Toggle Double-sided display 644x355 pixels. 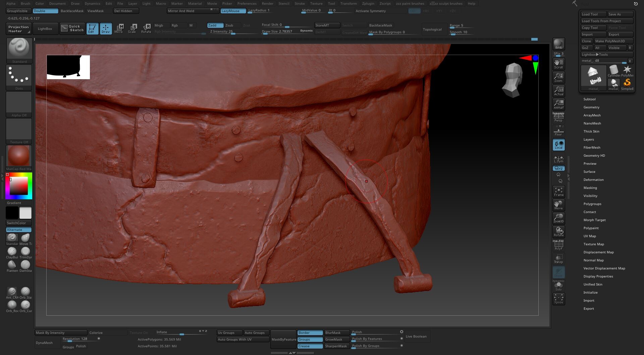pos(45,11)
